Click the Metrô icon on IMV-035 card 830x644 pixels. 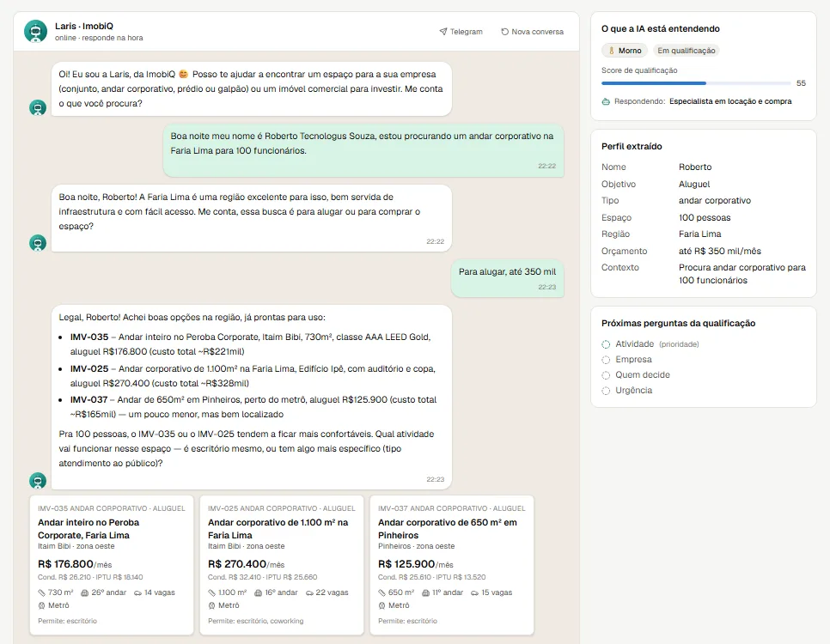pyautogui.click(x=42, y=605)
